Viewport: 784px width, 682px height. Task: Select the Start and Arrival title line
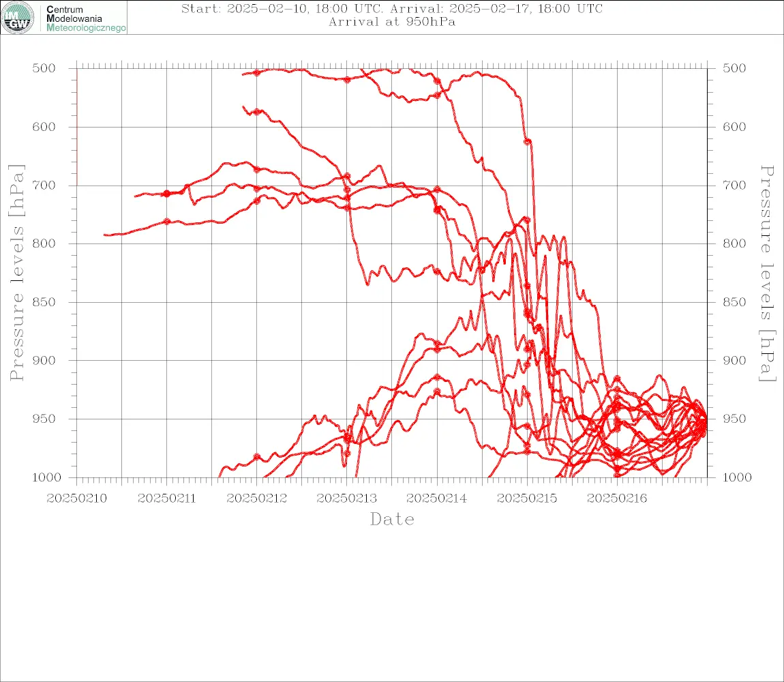point(392,9)
